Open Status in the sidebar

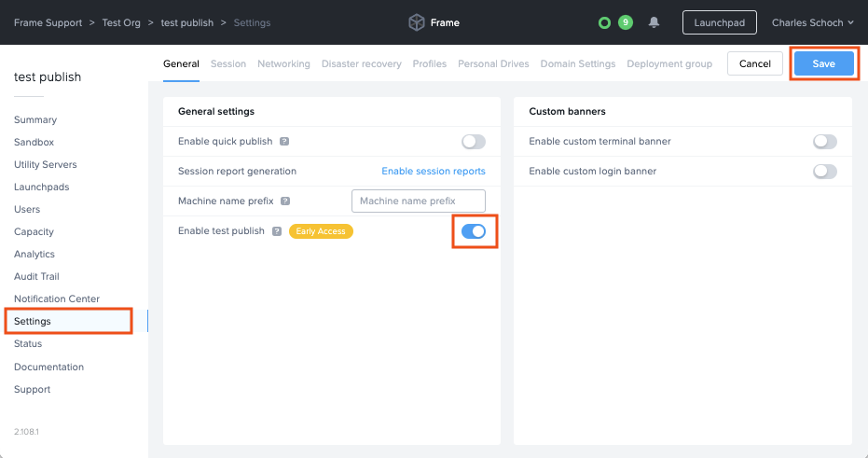[x=28, y=343]
